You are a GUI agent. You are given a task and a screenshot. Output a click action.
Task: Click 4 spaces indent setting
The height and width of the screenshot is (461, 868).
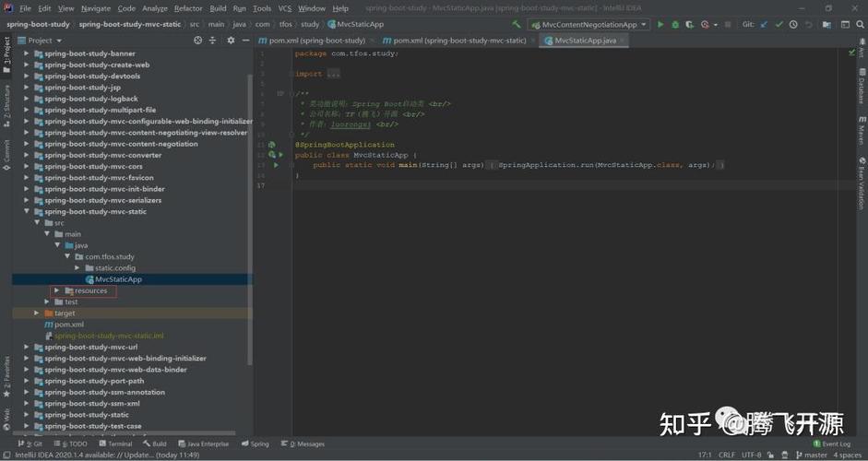click(x=848, y=455)
